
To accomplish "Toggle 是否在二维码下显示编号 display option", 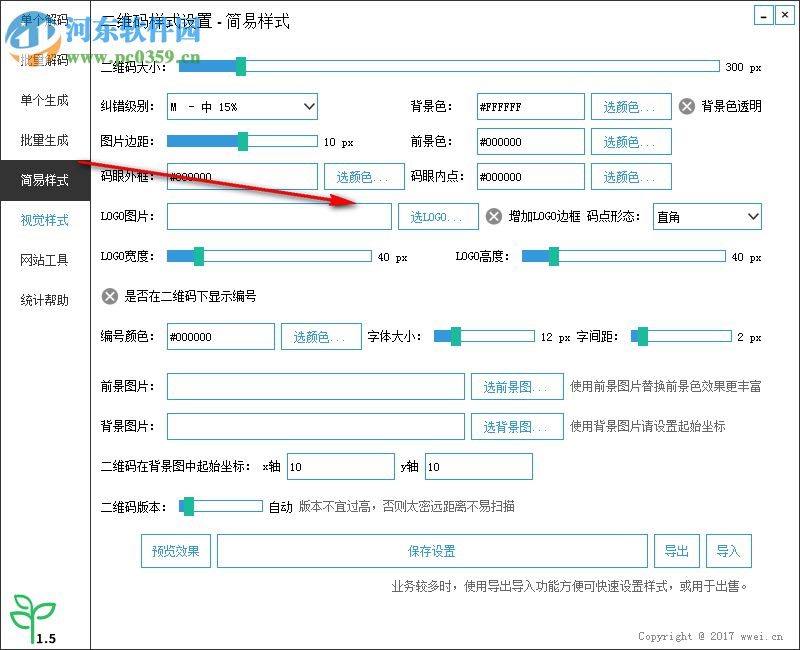I will pyautogui.click(x=109, y=295).
